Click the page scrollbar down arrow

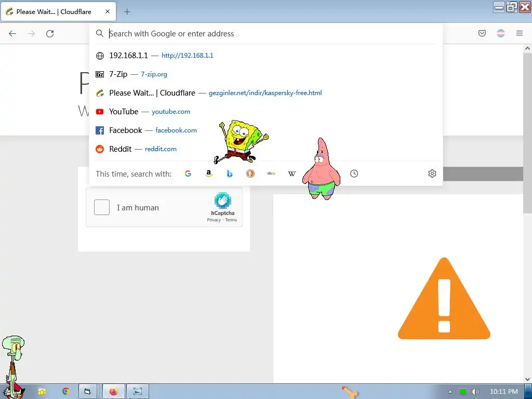tap(527, 379)
